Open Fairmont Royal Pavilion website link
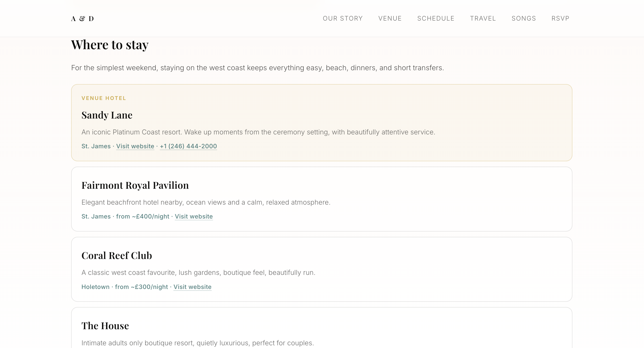The image size is (644, 348). point(194,216)
